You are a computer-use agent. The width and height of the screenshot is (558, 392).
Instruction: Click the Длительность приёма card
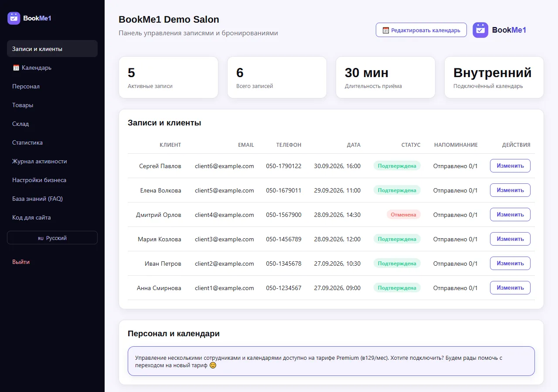point(385,77)
